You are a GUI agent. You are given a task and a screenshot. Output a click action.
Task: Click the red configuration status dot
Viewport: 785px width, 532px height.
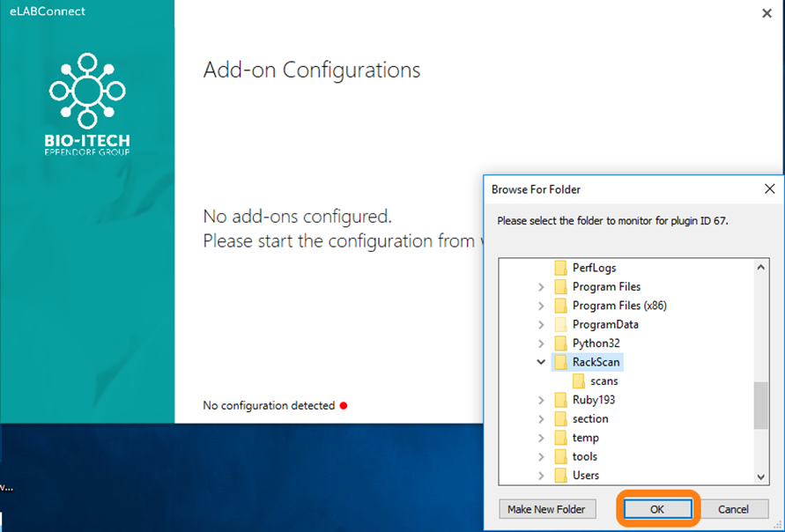pos(344,406)
